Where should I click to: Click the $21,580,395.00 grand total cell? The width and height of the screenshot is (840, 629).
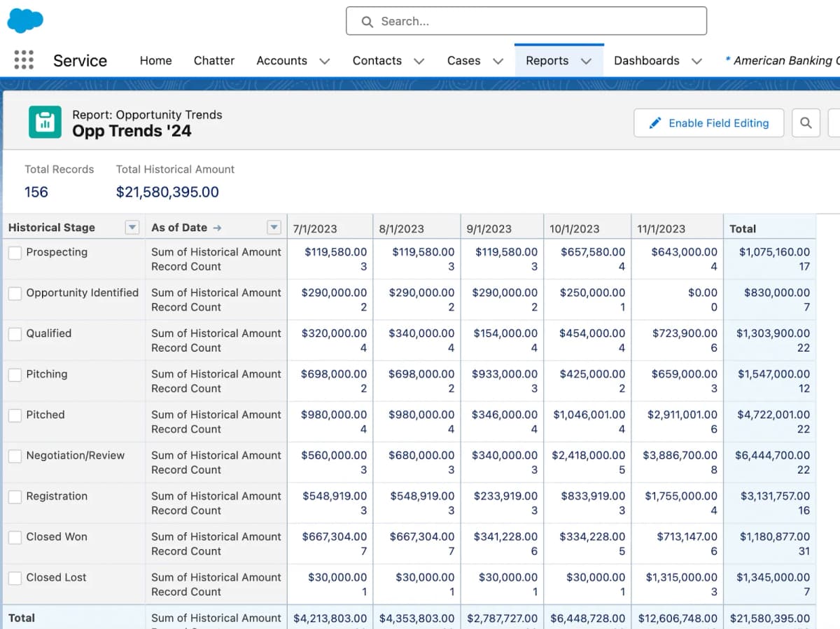(770, 618)
